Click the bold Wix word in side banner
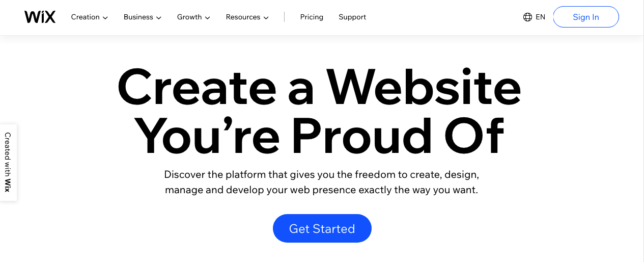This screenshot has width=644, height=262. click(8, 185)
